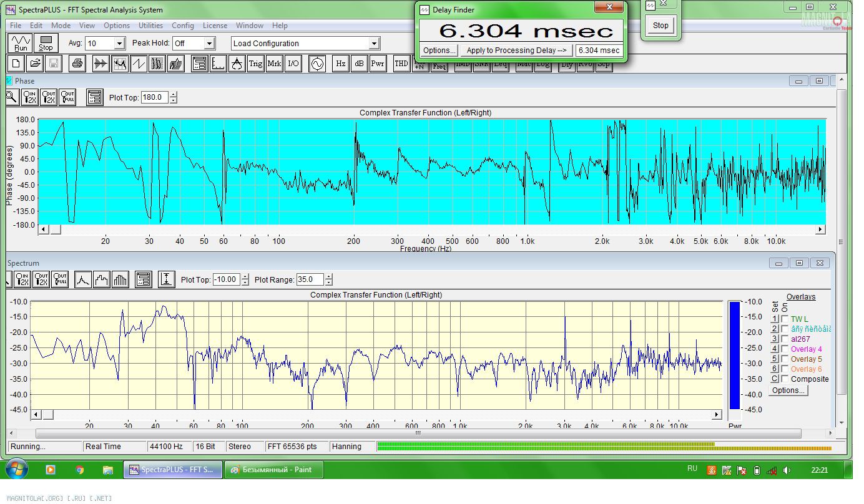The height and width of the screenshot is (504, 864).
Task: Open processing settings list icon
Action: 199,63
